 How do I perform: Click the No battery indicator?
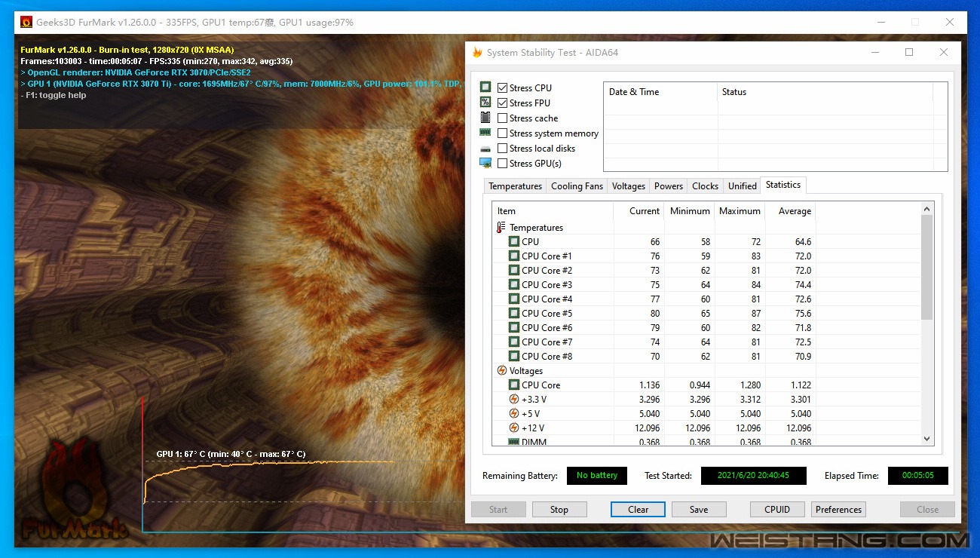point(597,476)
